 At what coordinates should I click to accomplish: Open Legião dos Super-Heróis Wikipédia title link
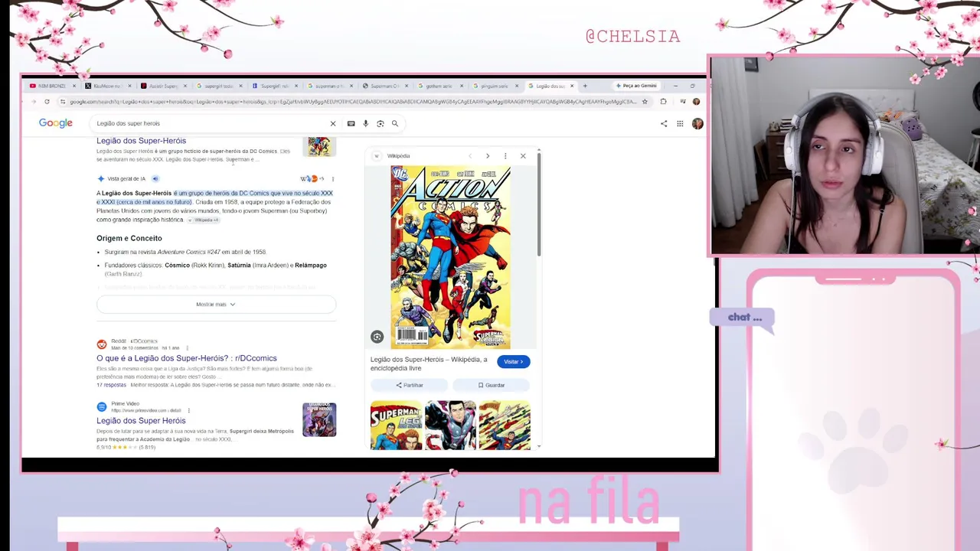[x=429, y=364]
